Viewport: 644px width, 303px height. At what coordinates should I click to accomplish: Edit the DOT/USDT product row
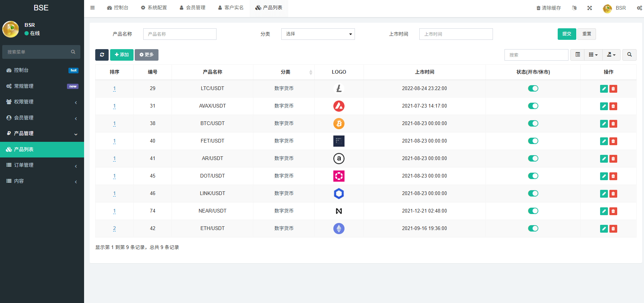(x=603, y=176)
